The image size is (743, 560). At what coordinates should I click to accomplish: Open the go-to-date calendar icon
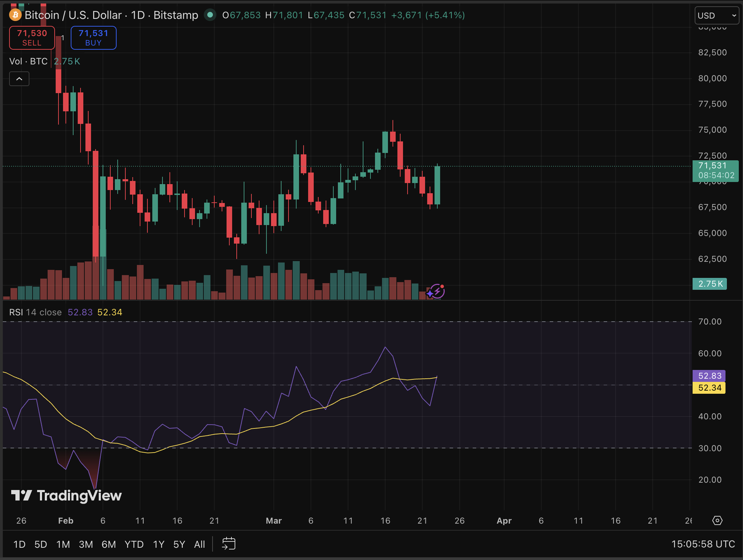click(229, 544)
